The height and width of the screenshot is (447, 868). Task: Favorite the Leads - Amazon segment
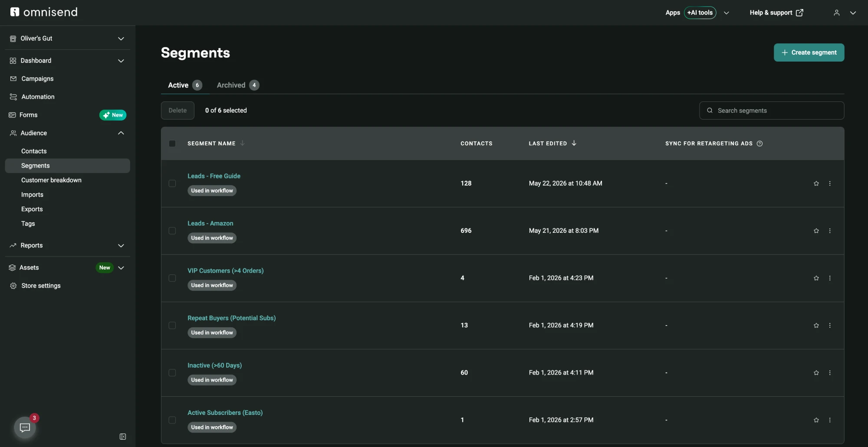coord(816,231)
